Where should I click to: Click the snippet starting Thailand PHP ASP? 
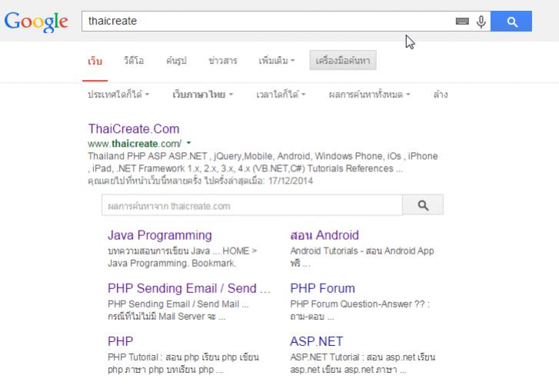(263, 162)
